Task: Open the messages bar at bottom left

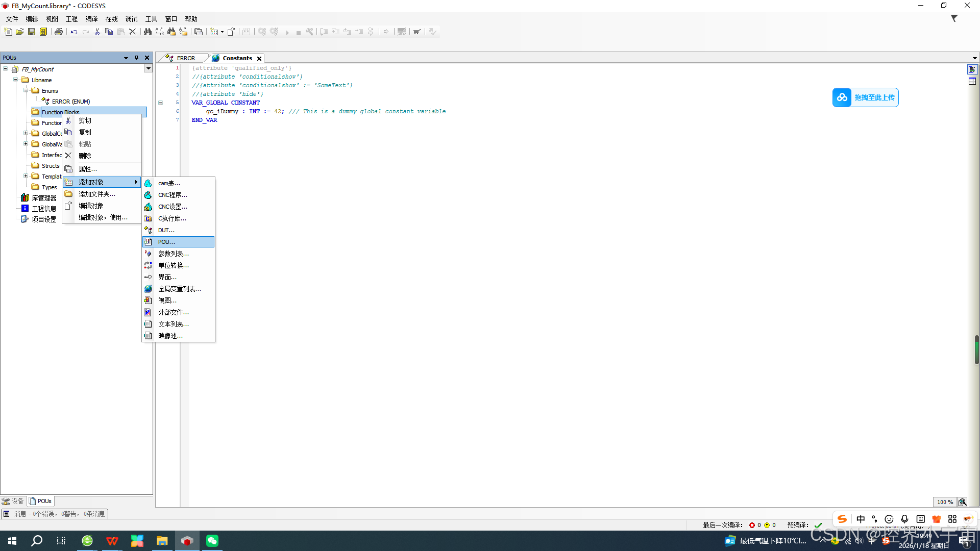Action: tap(55, 514)
